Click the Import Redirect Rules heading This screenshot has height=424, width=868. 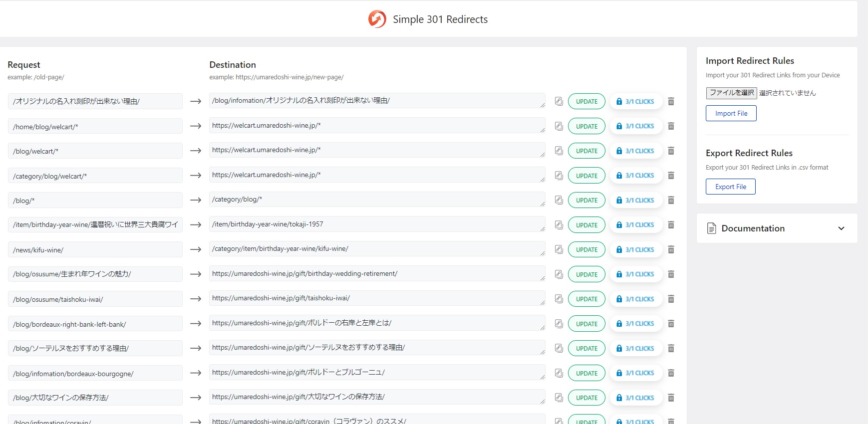(750, 61)
